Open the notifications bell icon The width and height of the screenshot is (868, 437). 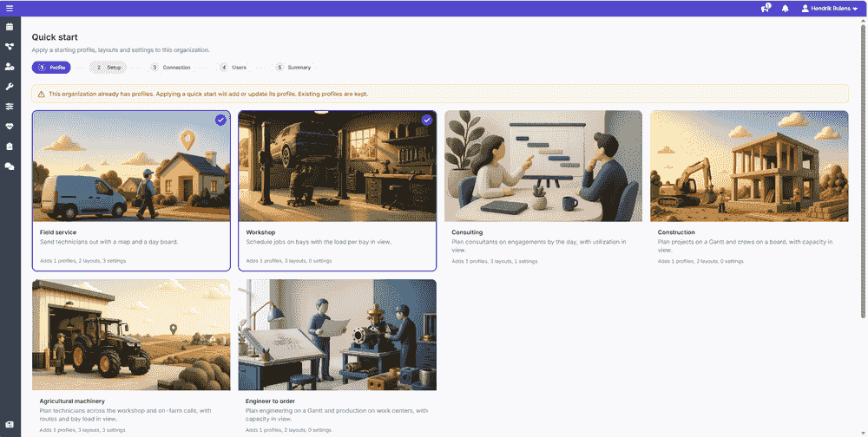click(785, 9)
